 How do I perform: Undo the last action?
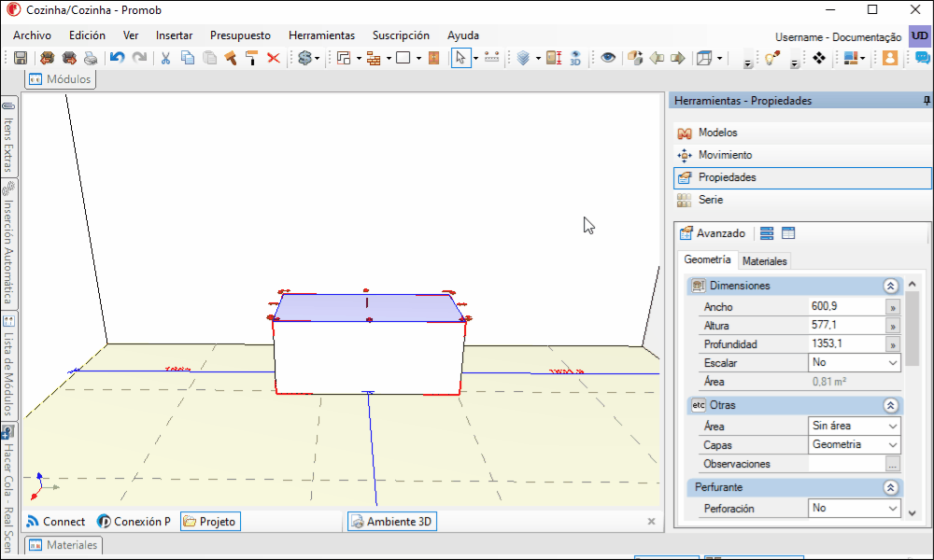pos(118,58)
